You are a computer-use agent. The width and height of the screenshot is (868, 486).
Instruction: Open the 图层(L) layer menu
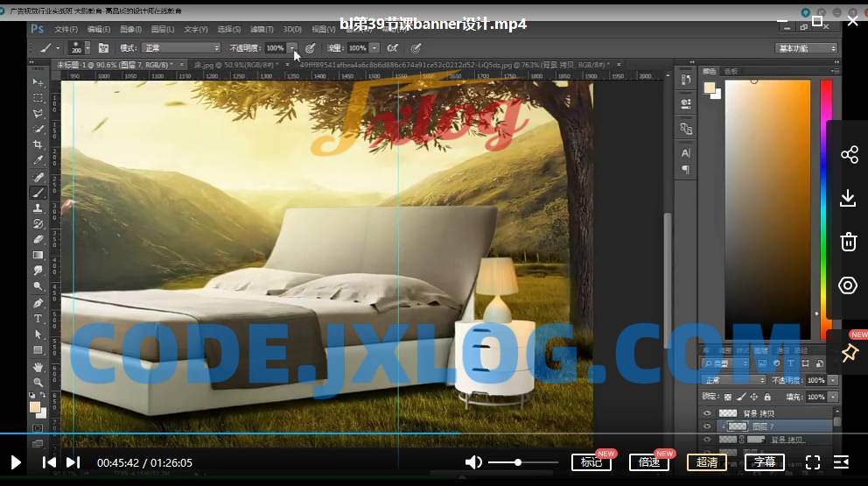pyautogui.click(x=163, y=29)
